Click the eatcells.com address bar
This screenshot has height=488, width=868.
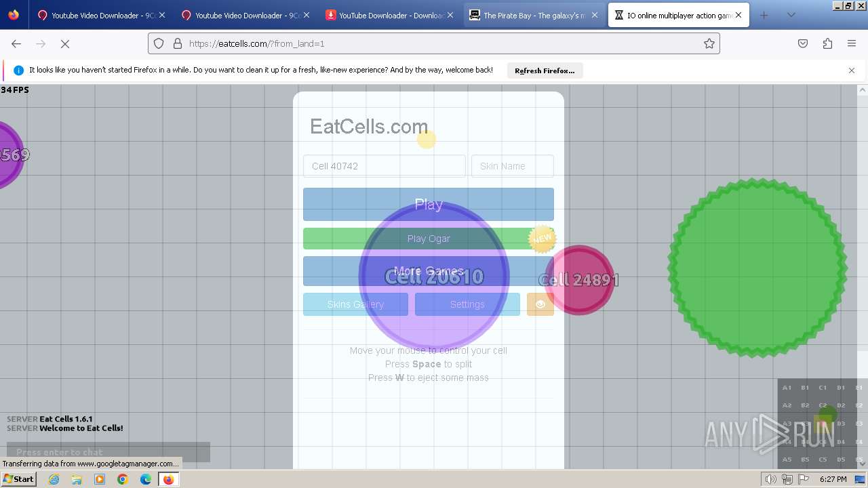[434, 43]
